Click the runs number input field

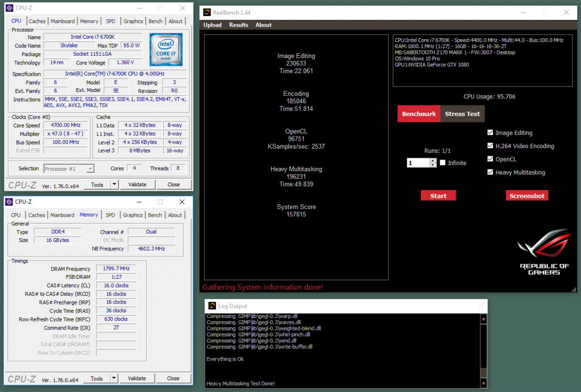pos(418,163)
